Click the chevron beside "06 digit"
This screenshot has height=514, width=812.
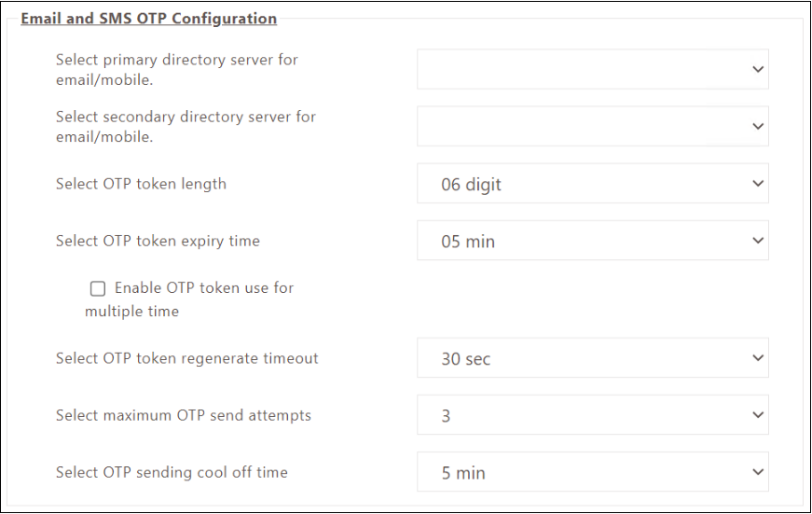758,184
